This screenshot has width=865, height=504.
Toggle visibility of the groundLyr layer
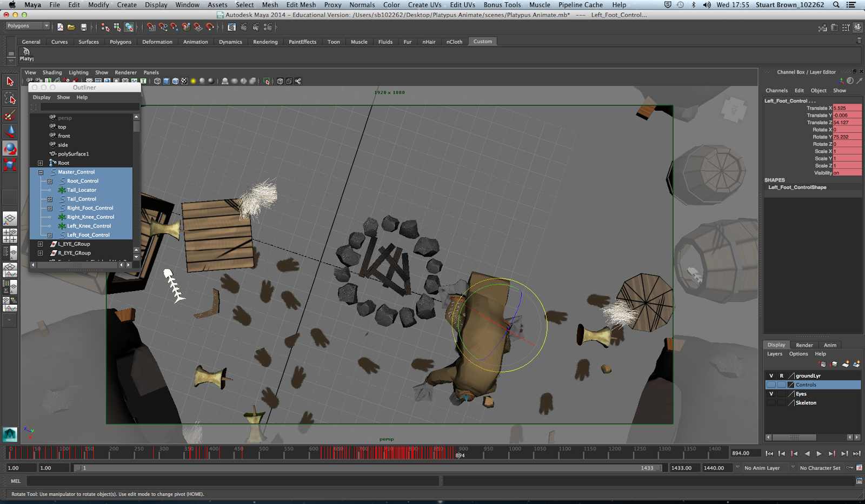point(771,375)
